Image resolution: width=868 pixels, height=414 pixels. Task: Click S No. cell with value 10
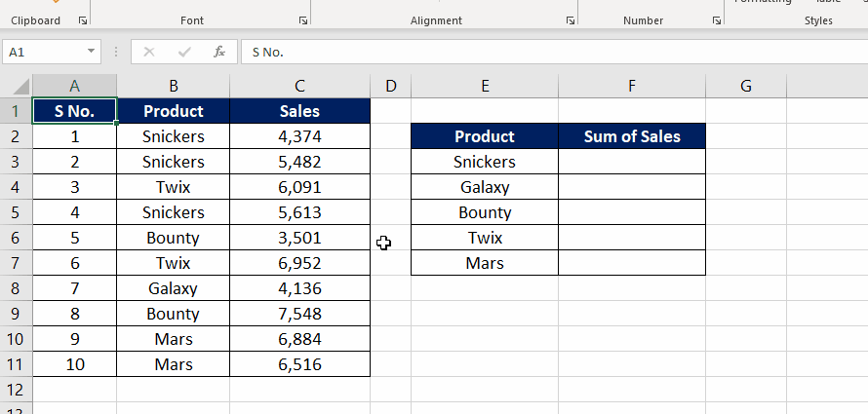[x=75, y=364]
